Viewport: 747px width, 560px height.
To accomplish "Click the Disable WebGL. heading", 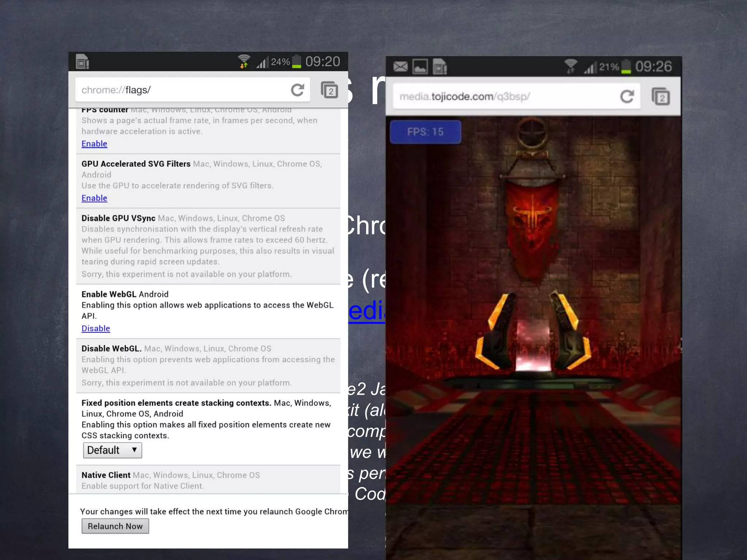I will tap(111, 349).
